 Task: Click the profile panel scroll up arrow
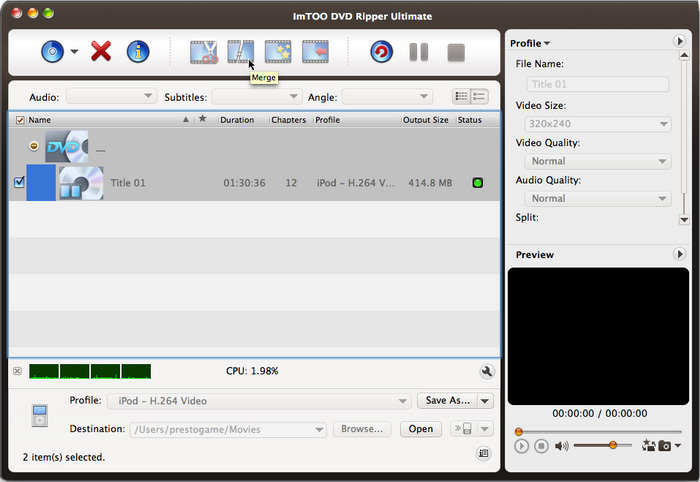click(684, 55)
